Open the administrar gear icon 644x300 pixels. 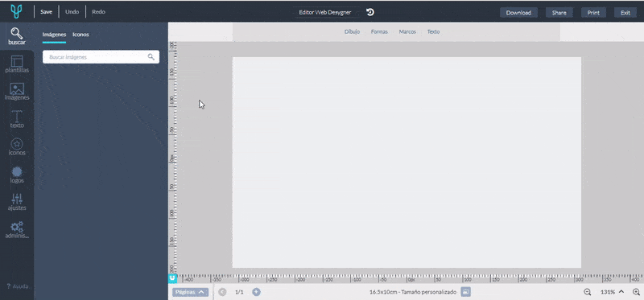(x=17, y=230)
